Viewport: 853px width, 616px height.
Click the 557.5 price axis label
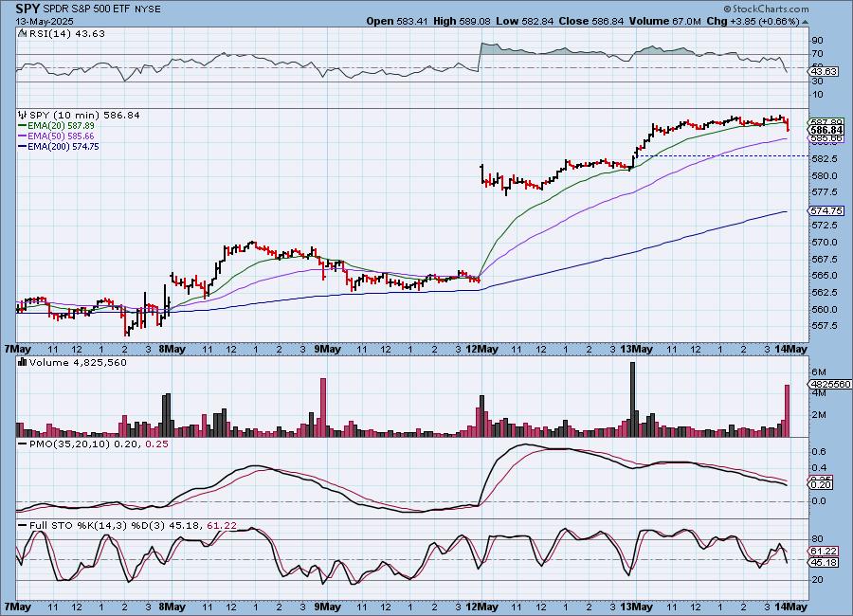coord(825,325)
